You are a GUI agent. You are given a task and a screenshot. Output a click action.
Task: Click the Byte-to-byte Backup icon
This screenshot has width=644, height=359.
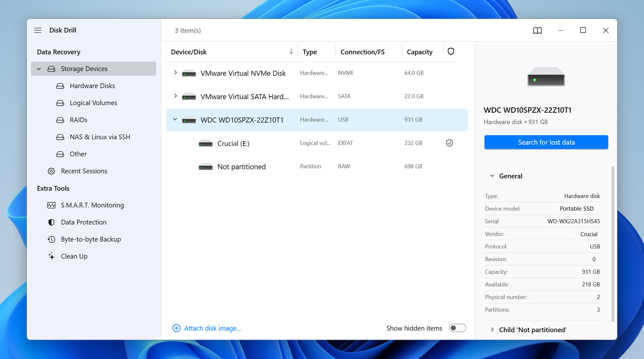(x=51, y=239)
